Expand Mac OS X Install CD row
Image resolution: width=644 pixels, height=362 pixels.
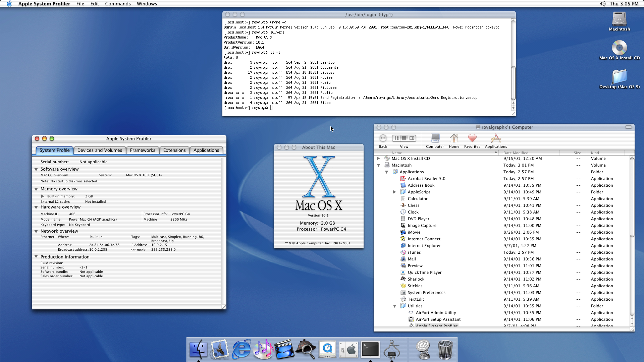coord(378,158)
